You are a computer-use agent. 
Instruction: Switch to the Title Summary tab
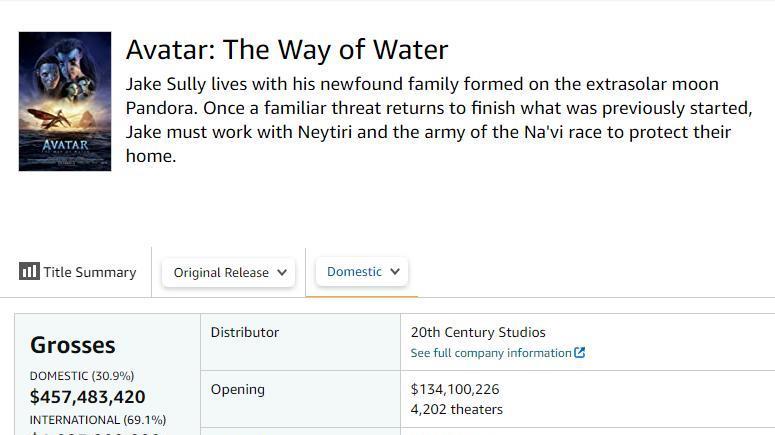[89, 272]
